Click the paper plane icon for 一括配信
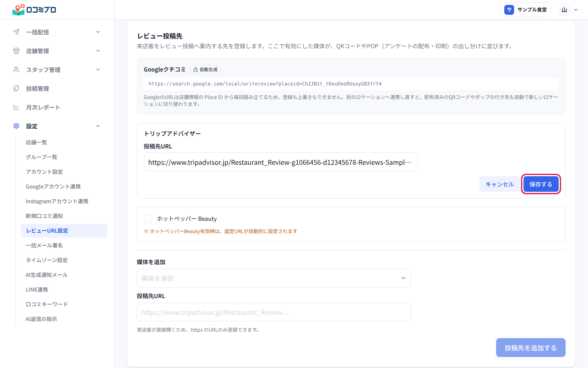The width and height of the screenshot is (588, 368). pyautogui.click(x=16, y=32)
